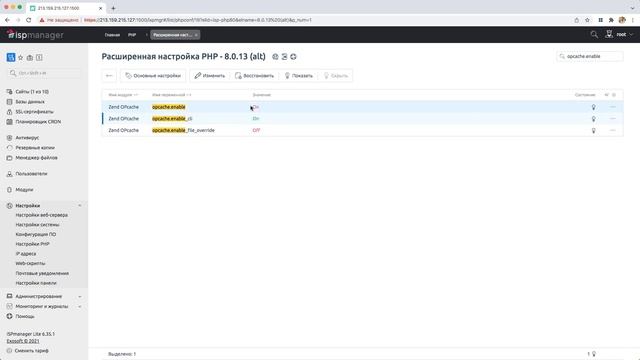Open Сайты (1 из 10) section
Screen dimensions: 640x360
pyautogui.click(x=32, y=92)
